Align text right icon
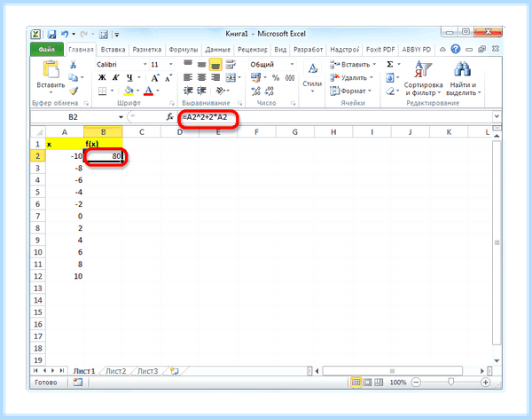This screenshot has width=532, height=419. click(x=215, y=77)
